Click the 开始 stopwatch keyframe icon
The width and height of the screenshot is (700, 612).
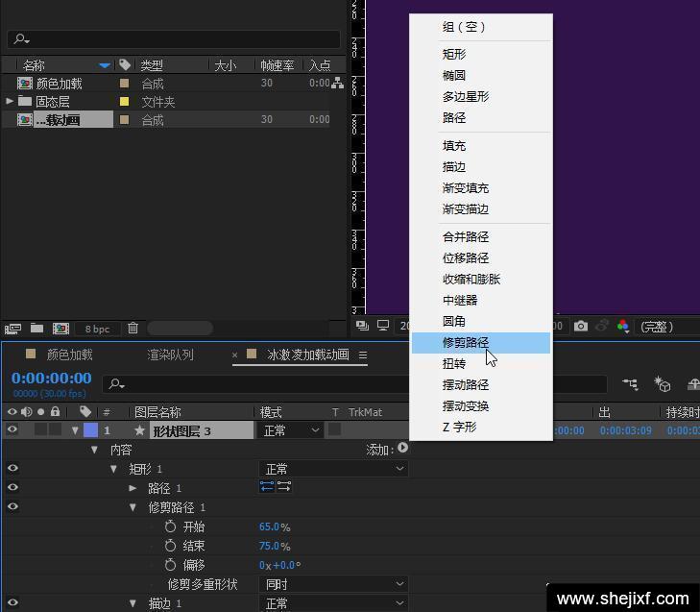171,526
